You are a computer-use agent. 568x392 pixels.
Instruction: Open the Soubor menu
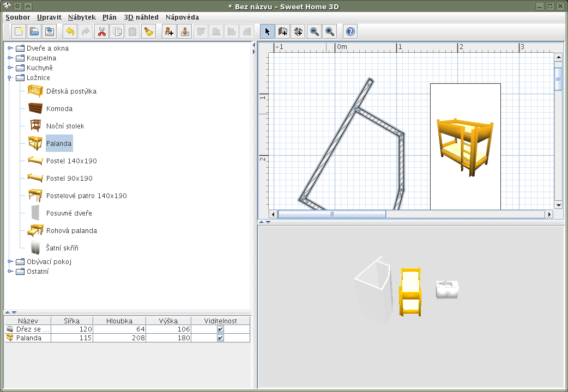[18, 17]
